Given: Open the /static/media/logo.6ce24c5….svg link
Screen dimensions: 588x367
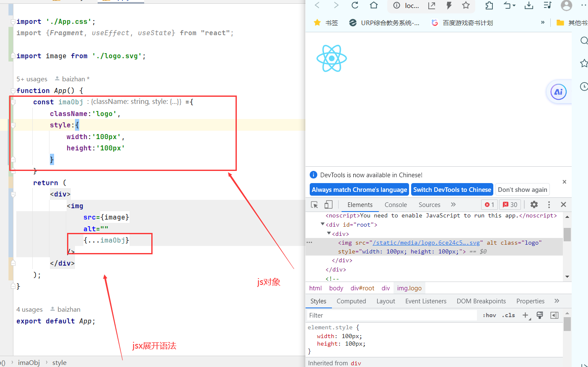Looking at the screenshot, I should (x=426, y=243).
